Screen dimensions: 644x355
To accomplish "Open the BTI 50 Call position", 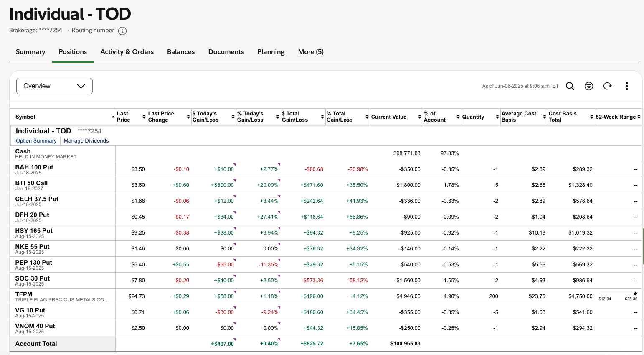I will (31, 183).
